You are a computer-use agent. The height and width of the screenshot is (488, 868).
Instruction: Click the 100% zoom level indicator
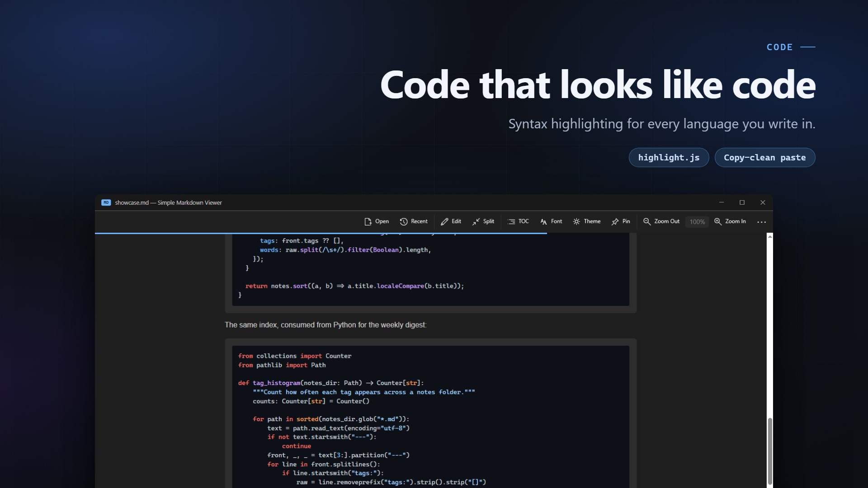pos(697,222)
